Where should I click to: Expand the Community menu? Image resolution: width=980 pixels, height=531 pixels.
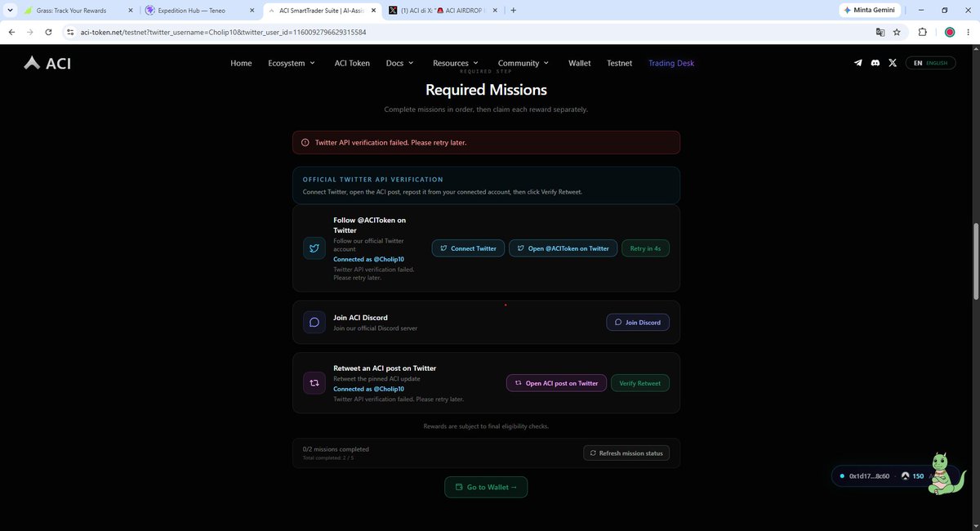(523, 63)
